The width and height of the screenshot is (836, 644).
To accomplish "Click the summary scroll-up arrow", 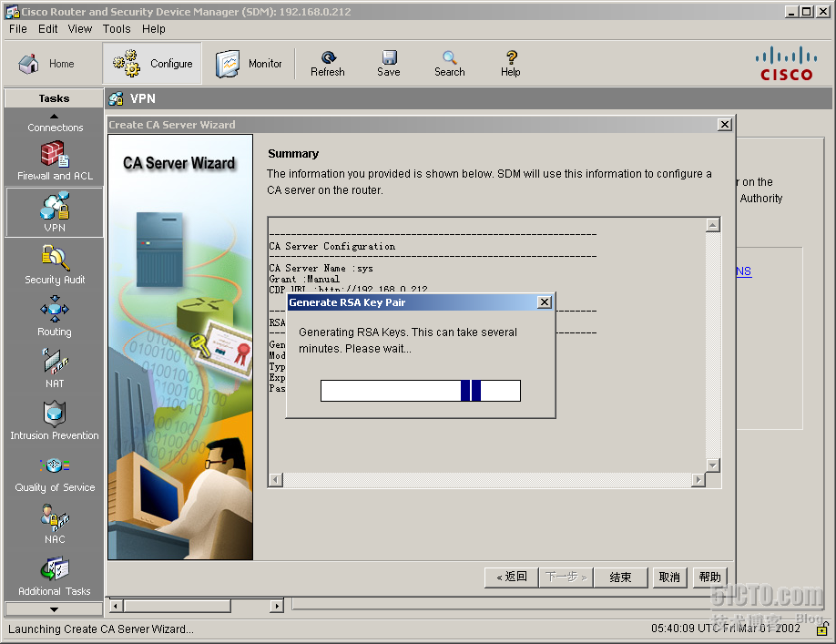I will [713, 225].
